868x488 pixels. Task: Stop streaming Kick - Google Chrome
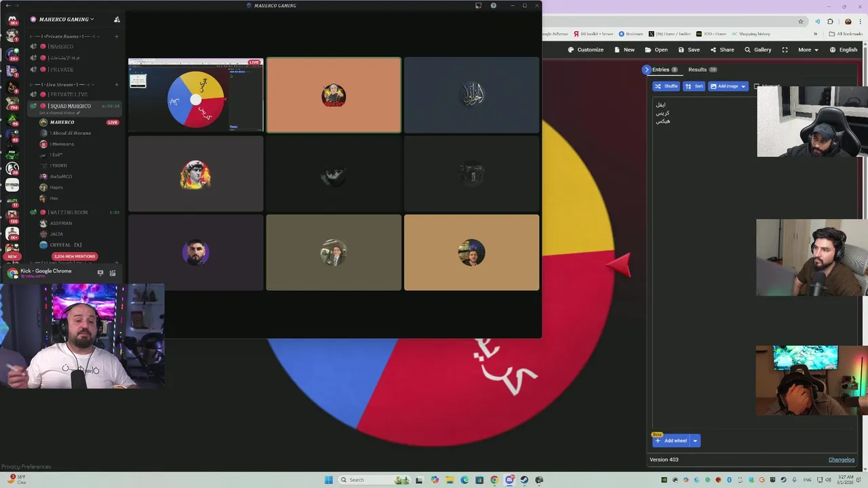(x=100, y=272)
